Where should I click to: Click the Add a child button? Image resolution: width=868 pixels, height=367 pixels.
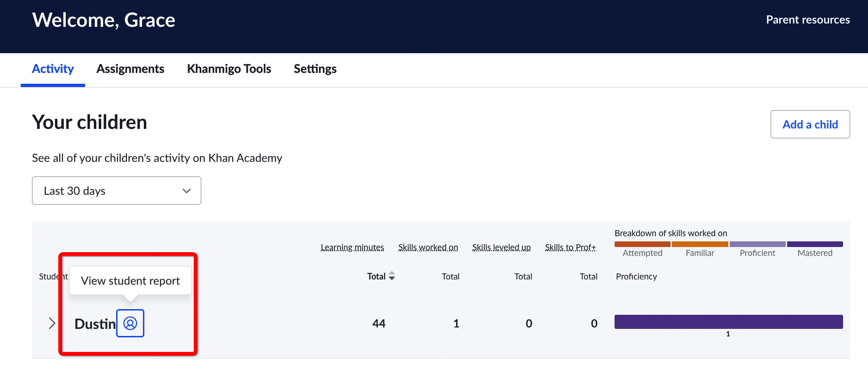tap(810, 124)
